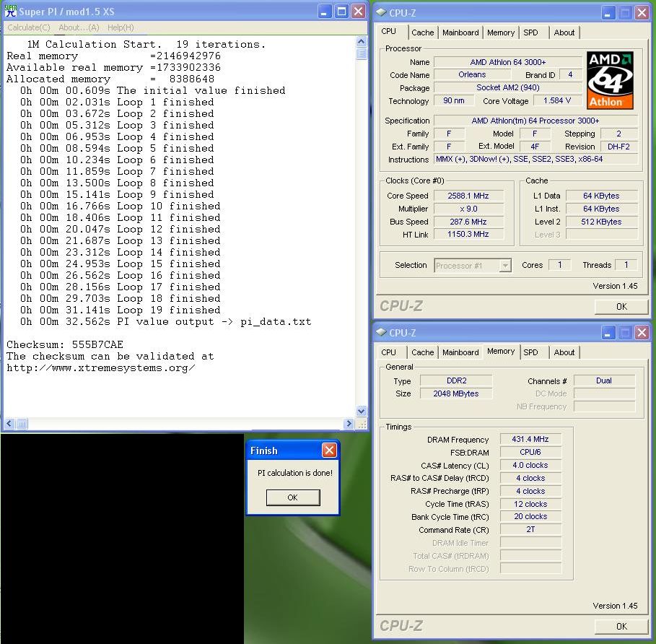Image resolution: width=656 pixels, height=644 pixels.
Task: Switch to Cache tab in bottom CPU-Z
Action: coord(423,352)
